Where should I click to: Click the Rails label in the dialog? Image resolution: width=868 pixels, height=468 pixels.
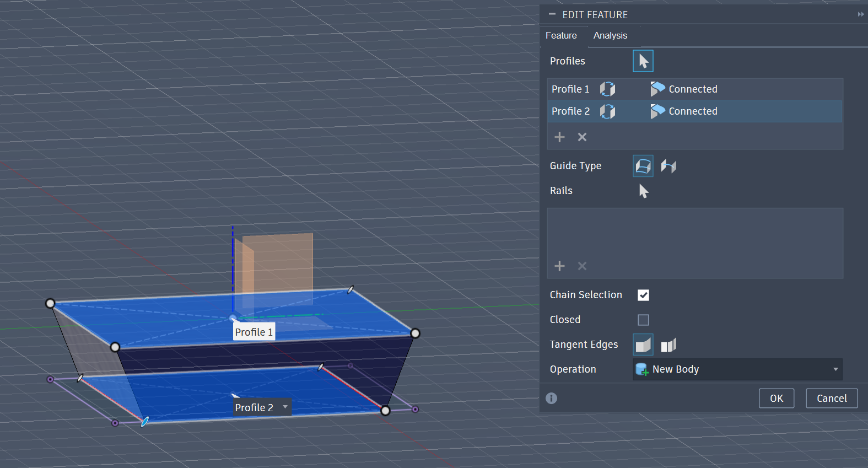click(561, 191)
